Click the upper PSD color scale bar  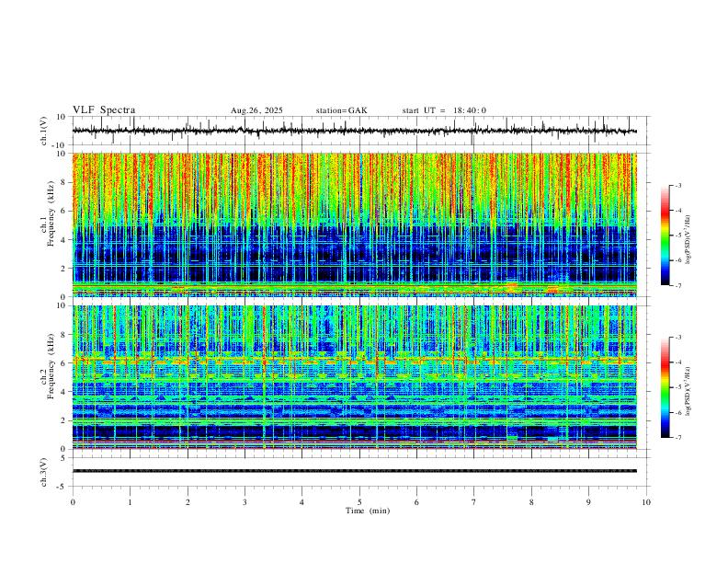pos(665,236)
